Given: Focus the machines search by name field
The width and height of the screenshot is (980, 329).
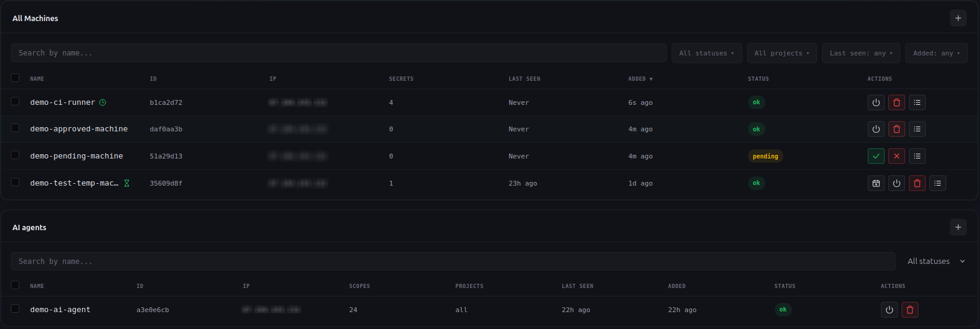Looking at the screenshot, I should [339, 53].
